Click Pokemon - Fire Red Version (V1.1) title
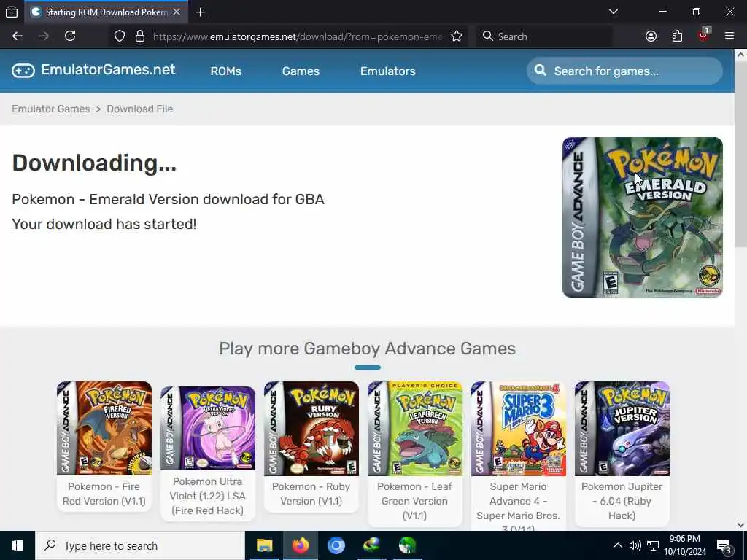The image size is (747, 560). tap(104, 494)
